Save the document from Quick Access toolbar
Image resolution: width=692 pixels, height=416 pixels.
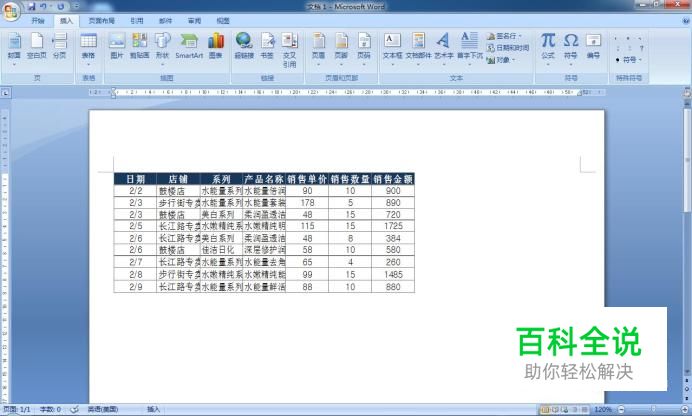point(31,7)
